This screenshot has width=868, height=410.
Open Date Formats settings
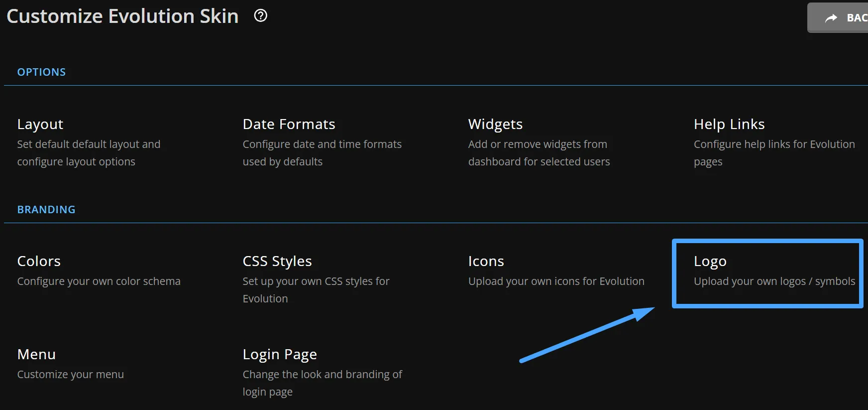[289, 124]
